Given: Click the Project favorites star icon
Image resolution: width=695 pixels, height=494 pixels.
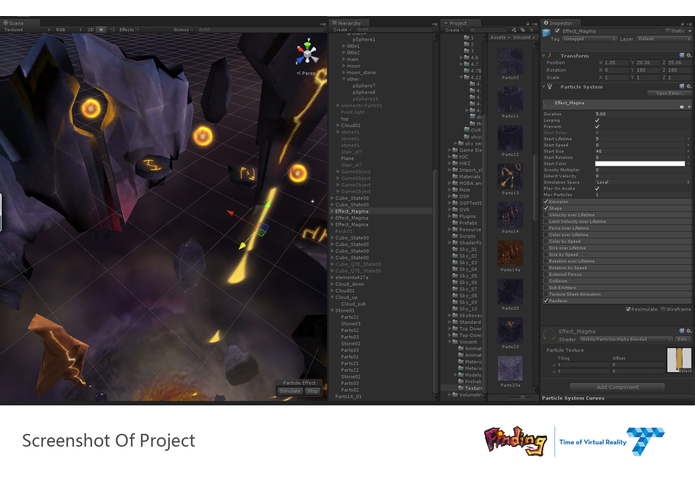Looking at the screenshot, I should pyautogui.click(x=531, y=30).
